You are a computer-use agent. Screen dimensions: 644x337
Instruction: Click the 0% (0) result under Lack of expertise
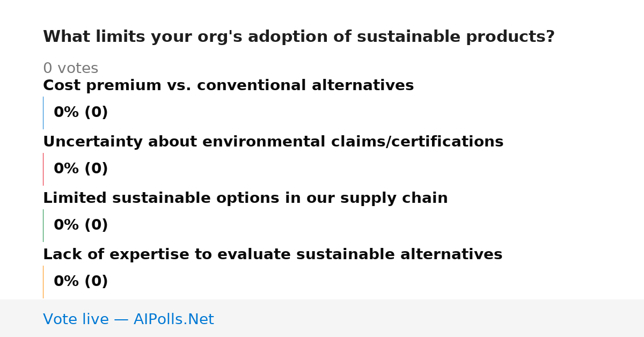[80, 282]
